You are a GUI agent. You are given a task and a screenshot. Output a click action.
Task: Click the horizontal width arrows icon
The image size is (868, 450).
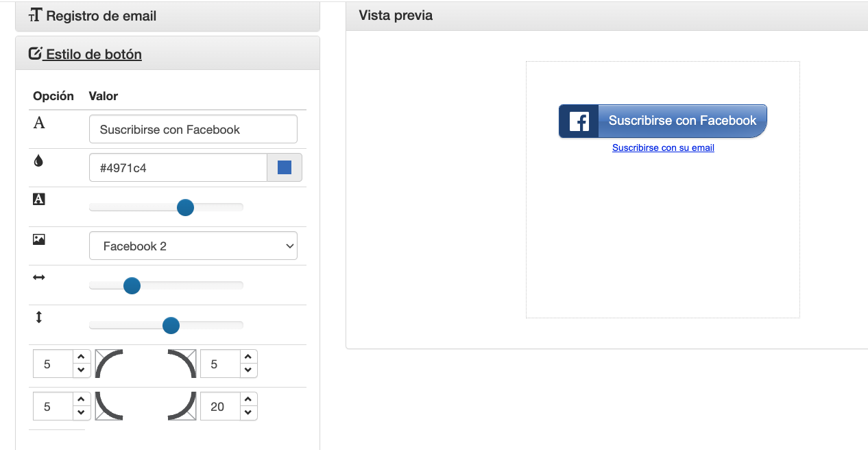[x=39, y=277]
